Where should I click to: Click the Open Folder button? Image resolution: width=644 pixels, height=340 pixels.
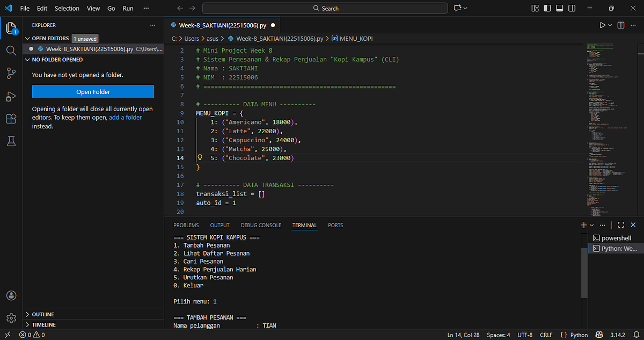point(93,92)
